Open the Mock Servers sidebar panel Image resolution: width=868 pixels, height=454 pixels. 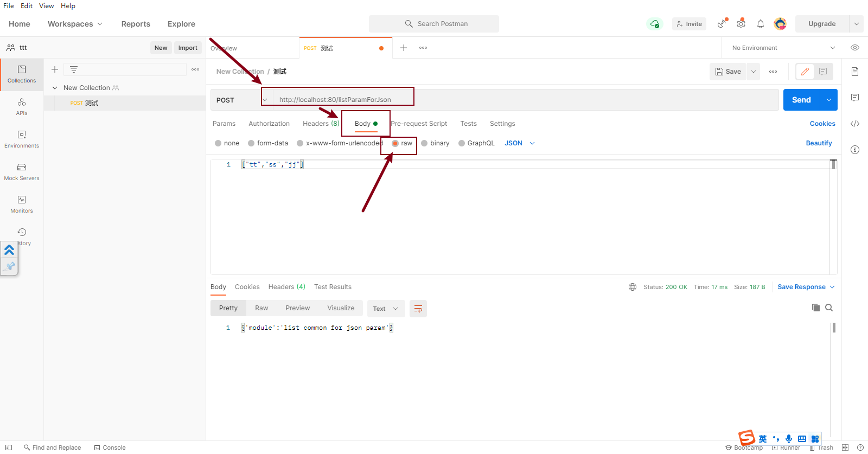click(x=22, y=172)
